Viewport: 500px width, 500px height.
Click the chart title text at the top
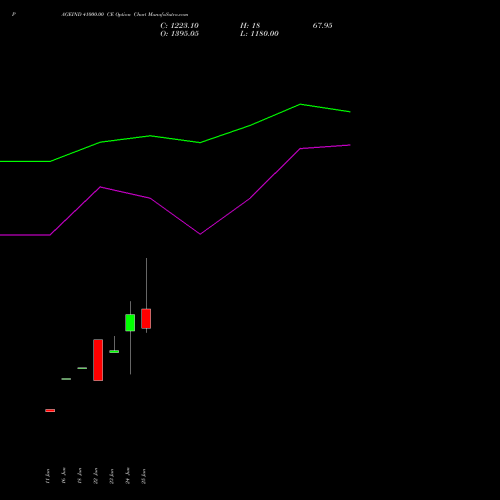point(125,15)
